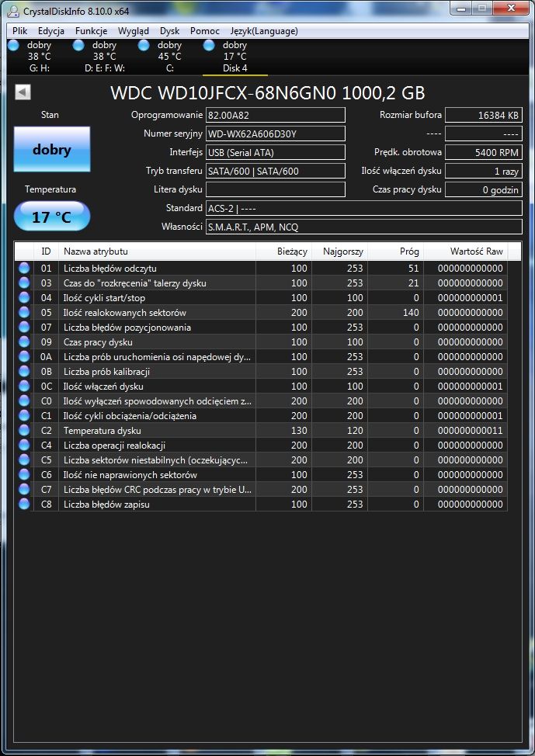Click the ID column header
Screen dimensions: 535x756
[47, 251]
